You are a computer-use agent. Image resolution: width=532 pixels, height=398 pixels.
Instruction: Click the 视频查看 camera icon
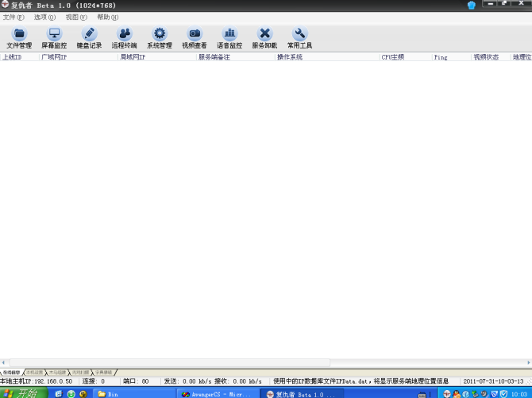click(x=195, y=33)
